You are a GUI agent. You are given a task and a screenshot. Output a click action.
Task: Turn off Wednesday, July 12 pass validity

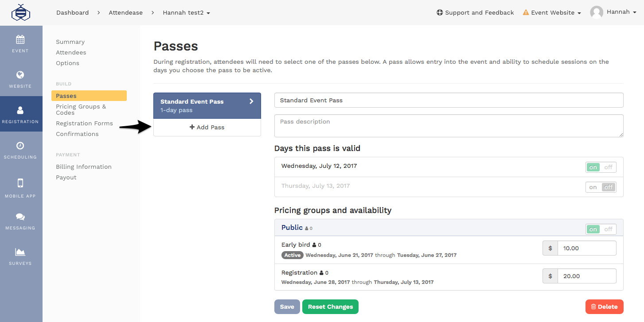point(608,167)
